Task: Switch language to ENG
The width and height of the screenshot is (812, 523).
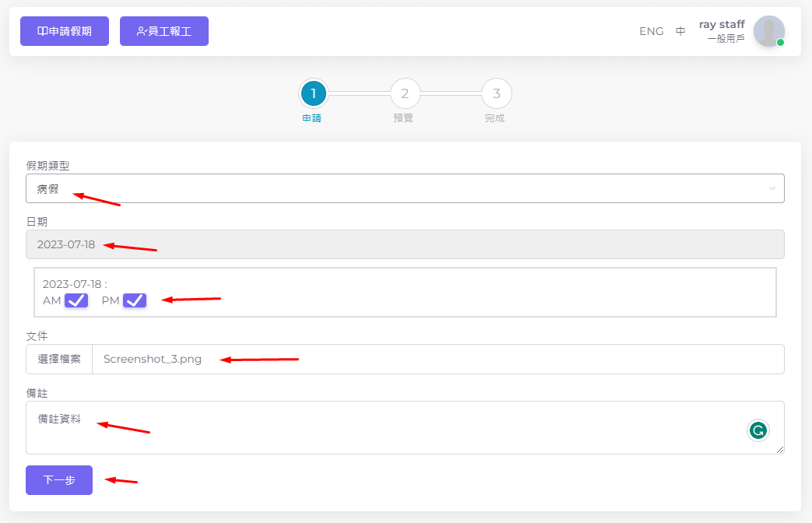Action: point(652,31)
